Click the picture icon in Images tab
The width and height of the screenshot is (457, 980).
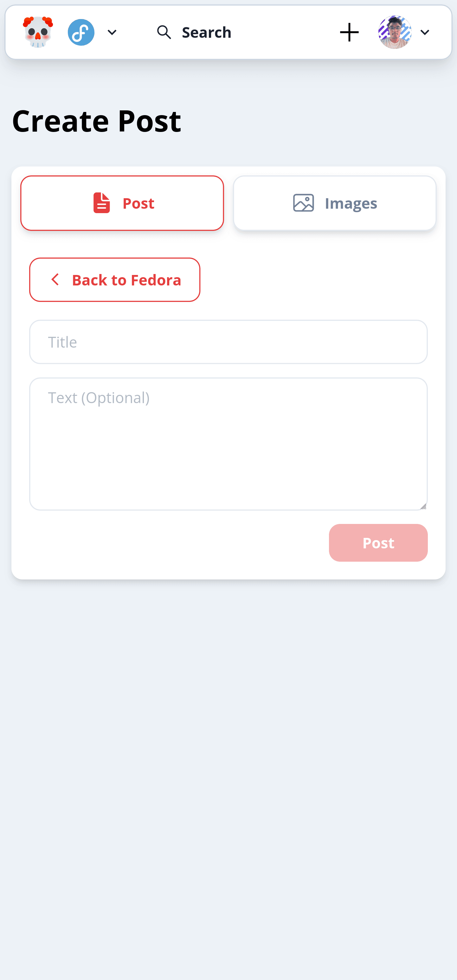click(303, 203)
